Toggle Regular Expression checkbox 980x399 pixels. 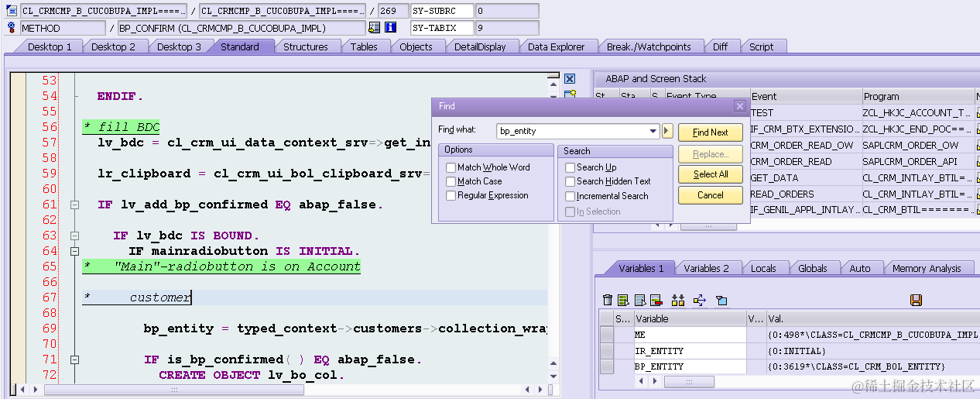click(x=451, y=195)
